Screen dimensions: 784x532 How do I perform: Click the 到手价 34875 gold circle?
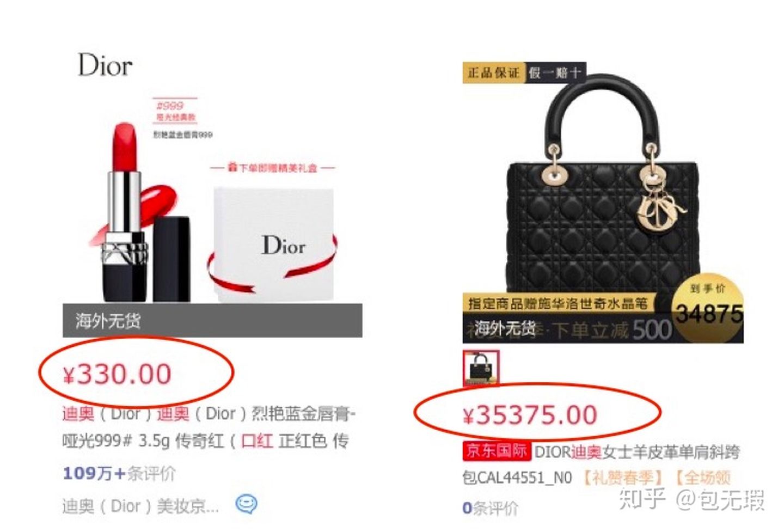708,308
